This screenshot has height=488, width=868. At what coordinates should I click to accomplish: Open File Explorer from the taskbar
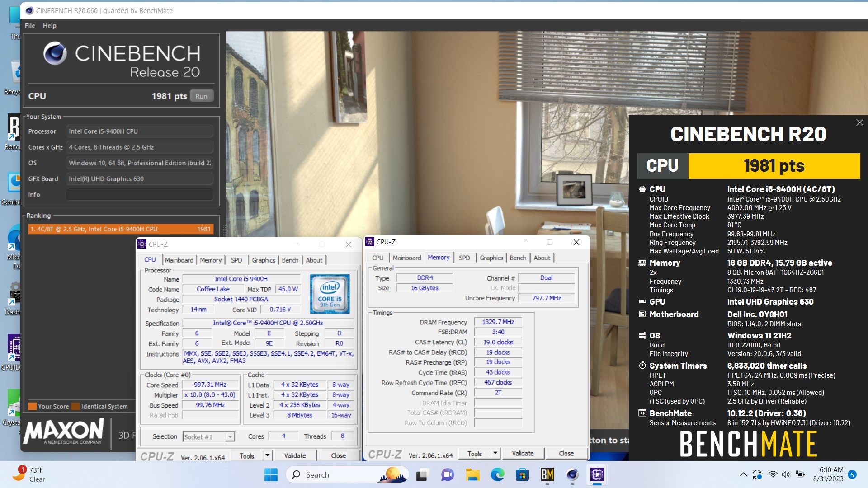click(x=472, y=474)
